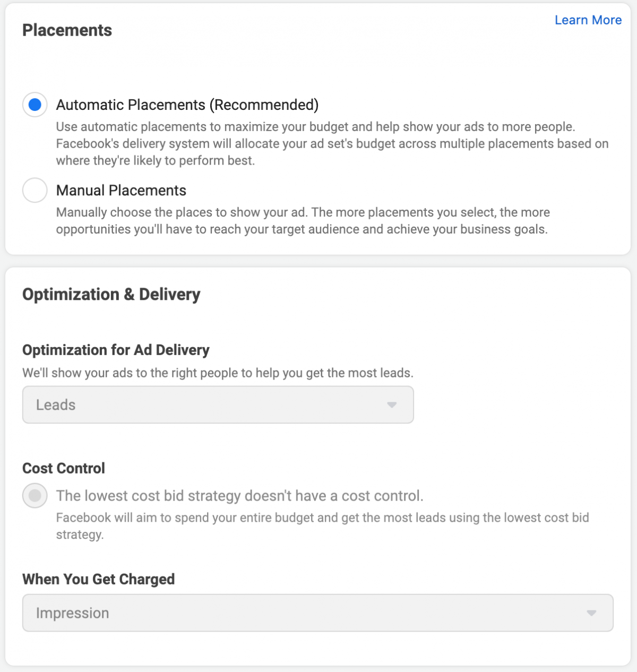Click the Optimization for Ad Delivery label
Screen dimensions: 637x672
coord(115,350)
